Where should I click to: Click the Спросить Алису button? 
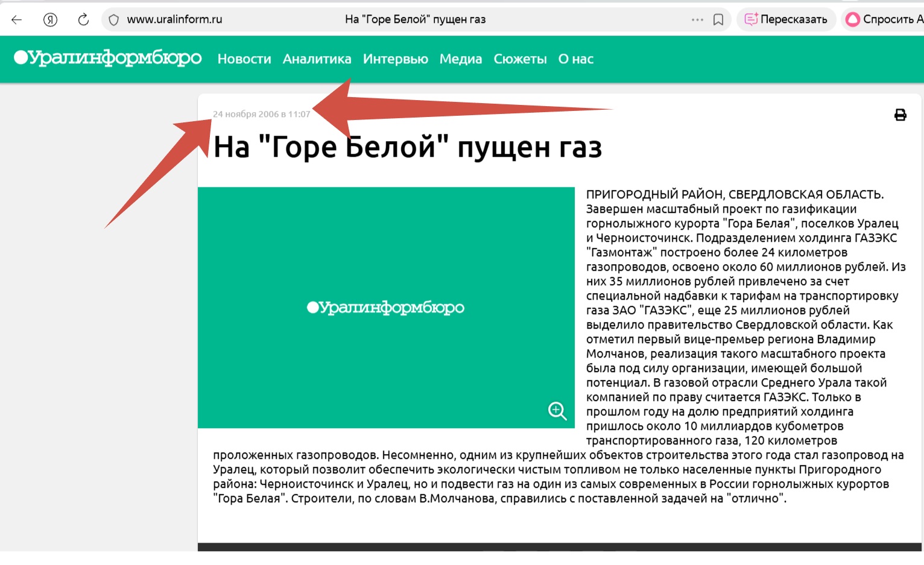(x=884, y=19)
